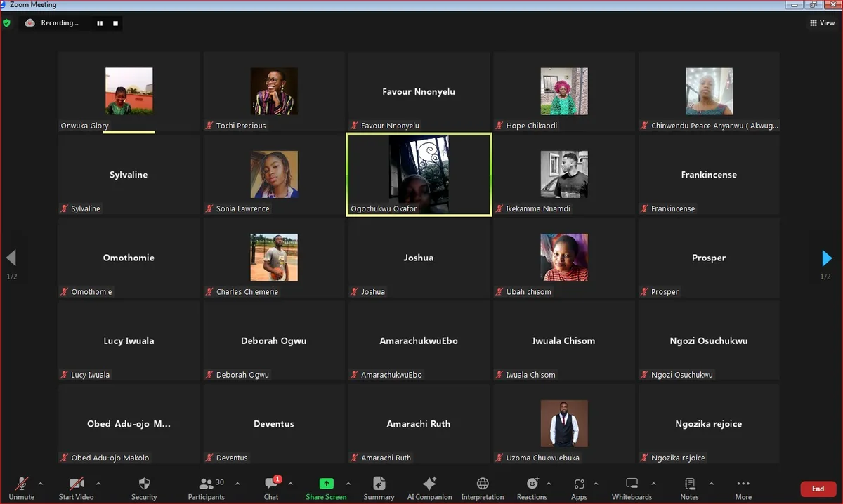The width and height of the screenshot is (843, 504).
Task: Open the Apps icon
Action: tap(579, 483)
